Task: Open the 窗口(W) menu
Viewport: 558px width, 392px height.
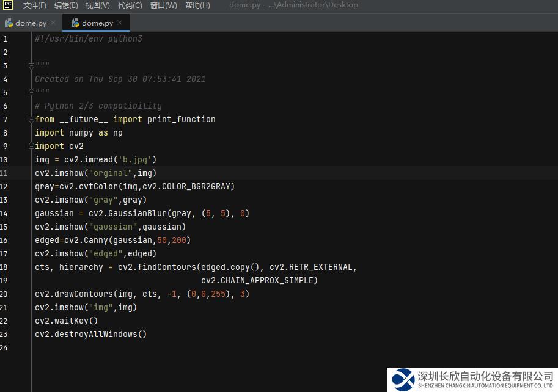Action: [163, 5]
